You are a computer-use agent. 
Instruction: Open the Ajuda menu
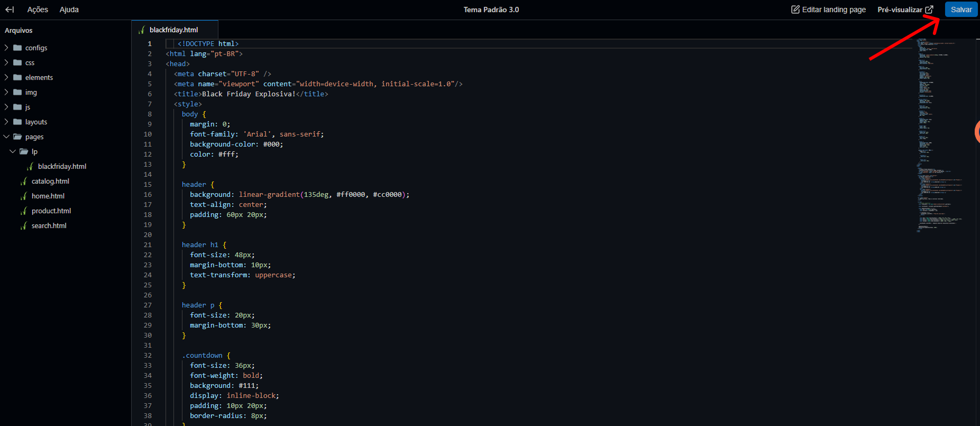coord(69,10)
